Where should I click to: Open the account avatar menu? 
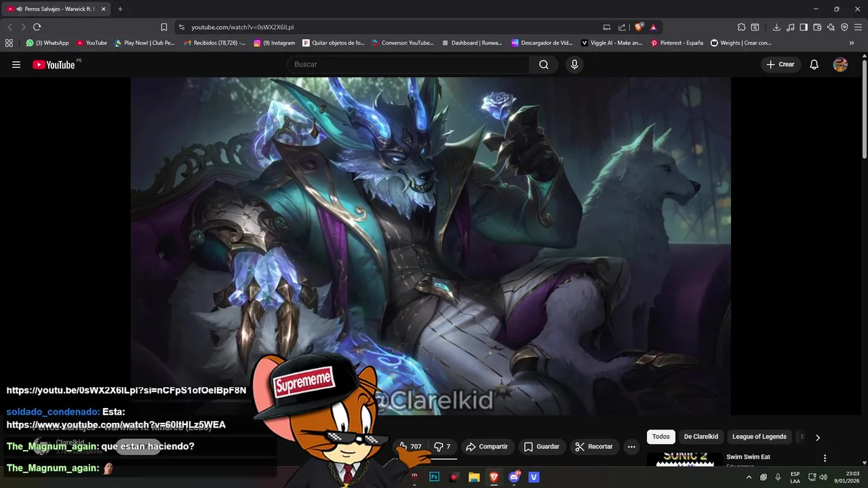(x=840, y=64)
